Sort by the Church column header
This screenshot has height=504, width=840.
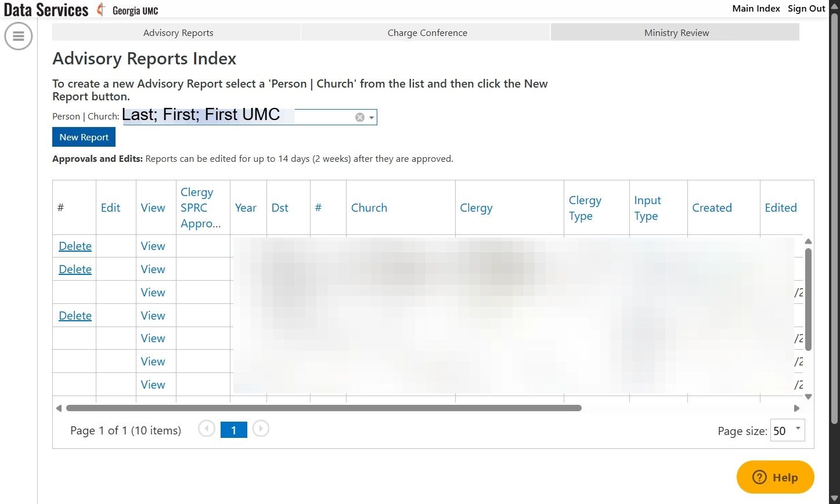pyautogui.click(x=369, y=208)
